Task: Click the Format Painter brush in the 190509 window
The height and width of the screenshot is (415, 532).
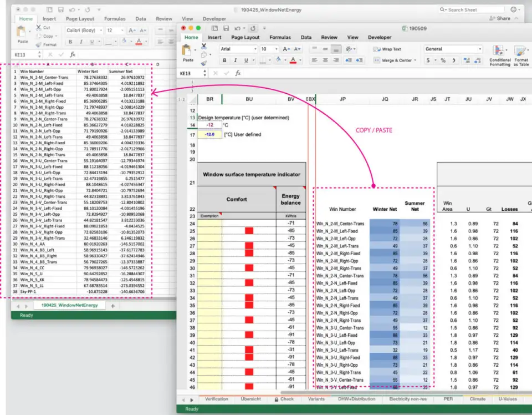Action: tap(204, 63)
